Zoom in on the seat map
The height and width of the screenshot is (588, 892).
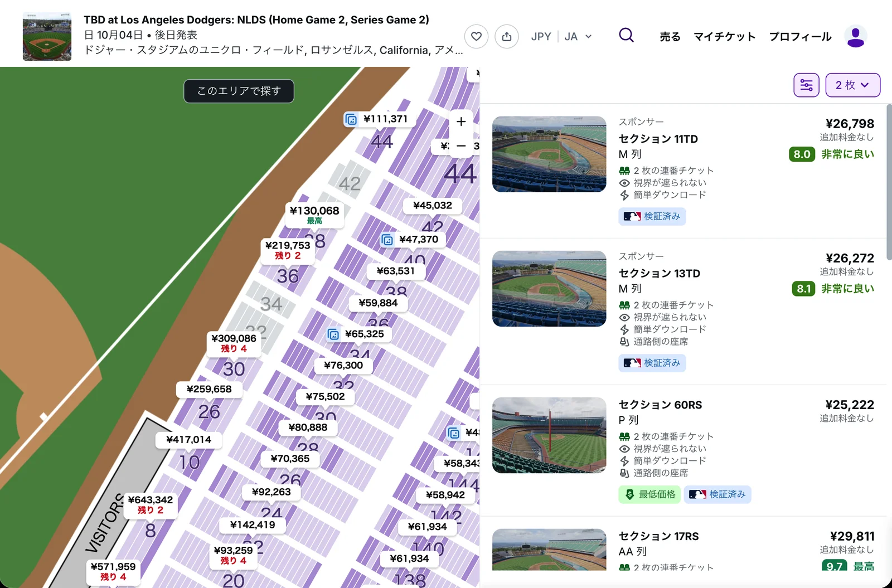click(461, 122)
